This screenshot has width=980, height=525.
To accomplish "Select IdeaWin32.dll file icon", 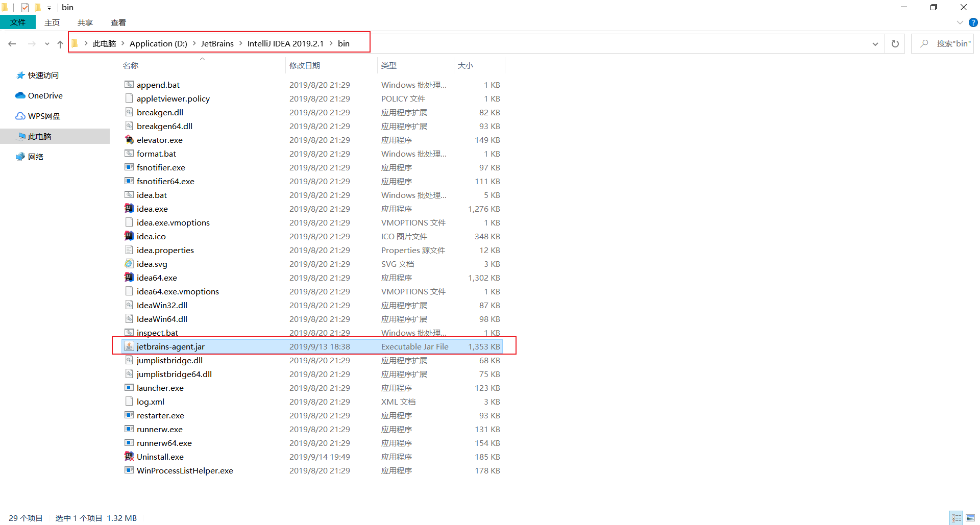I will [129, 305].
